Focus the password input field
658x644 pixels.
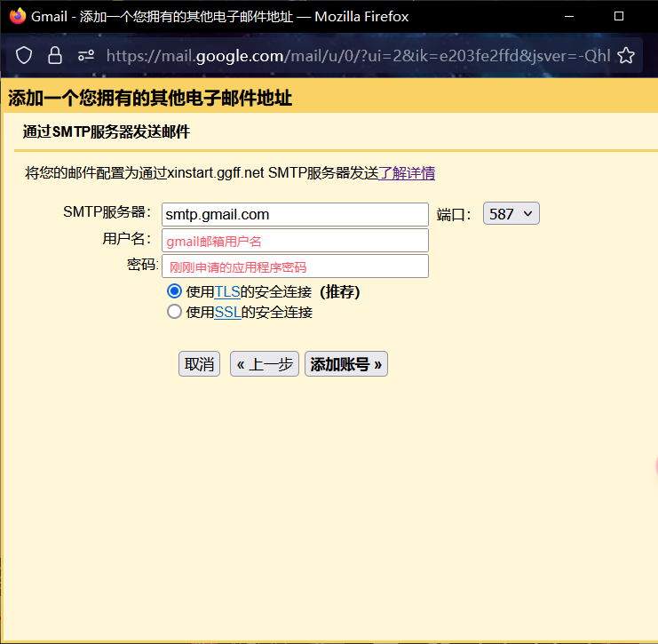[x=295, y=266]
